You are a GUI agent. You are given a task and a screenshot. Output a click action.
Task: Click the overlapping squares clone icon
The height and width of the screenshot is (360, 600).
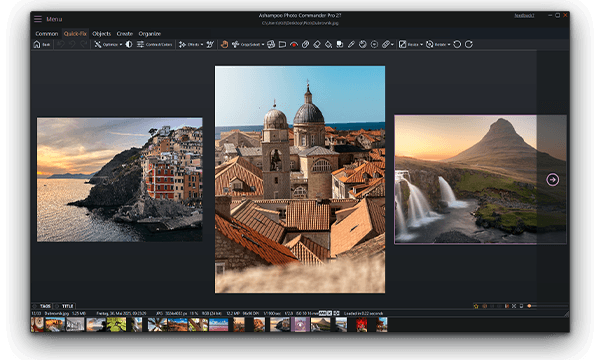tap(340, 44)
